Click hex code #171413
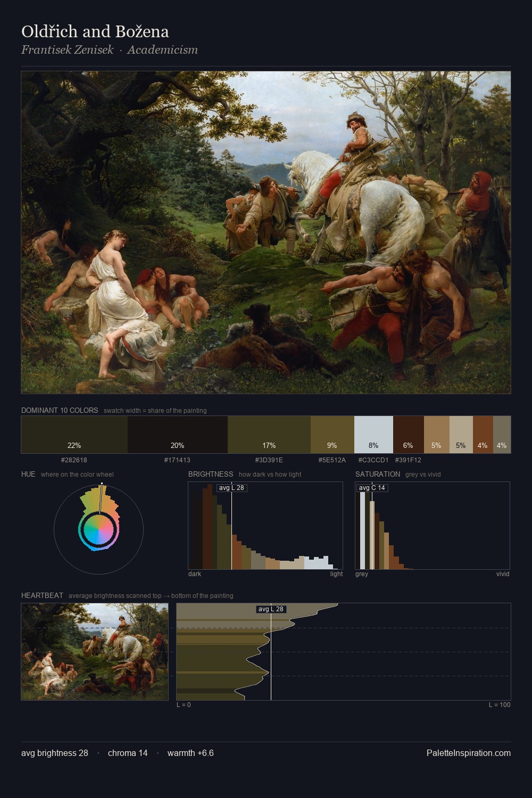 point(177,460)
